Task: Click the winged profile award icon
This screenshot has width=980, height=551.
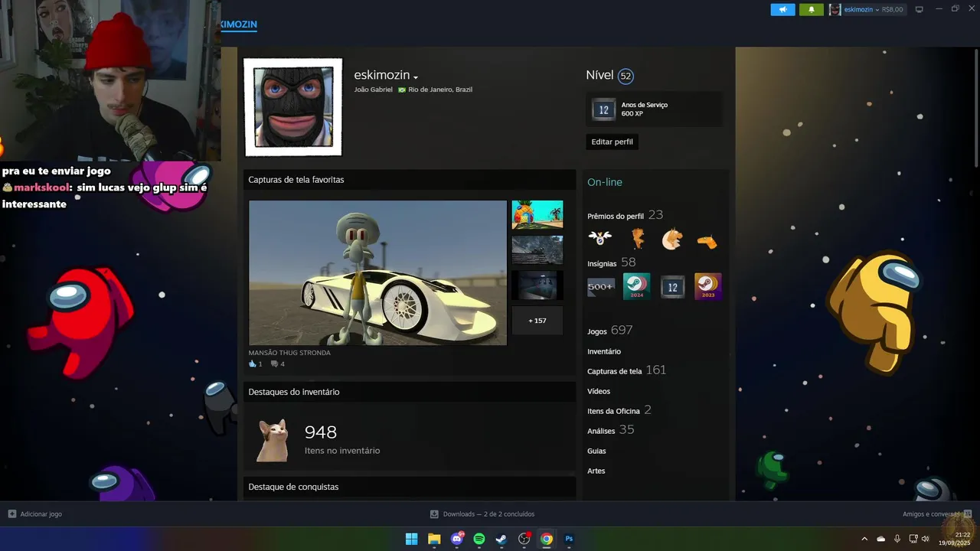Action: pyautogui.click(x=600, y=239)
